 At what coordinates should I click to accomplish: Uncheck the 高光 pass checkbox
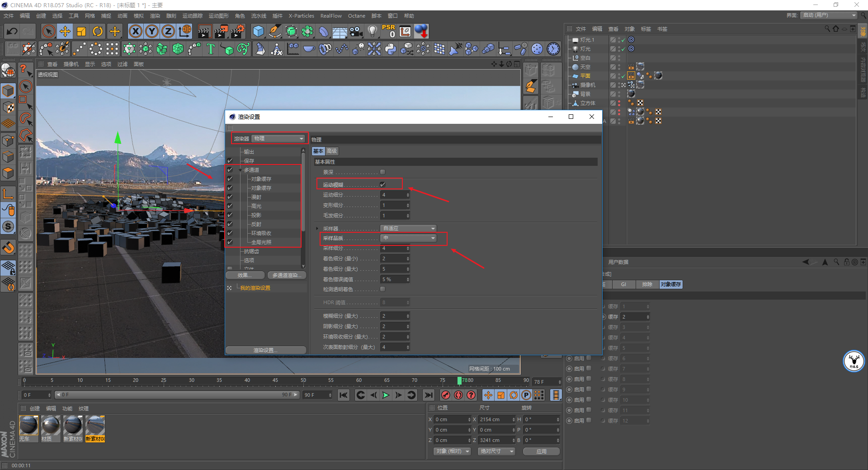[x=230, y=206]
